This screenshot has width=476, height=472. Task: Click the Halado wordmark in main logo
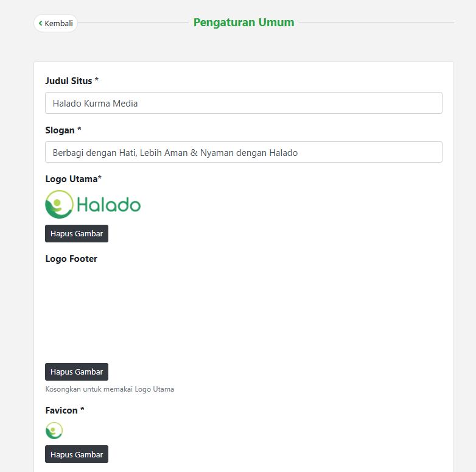coord(109,205)
